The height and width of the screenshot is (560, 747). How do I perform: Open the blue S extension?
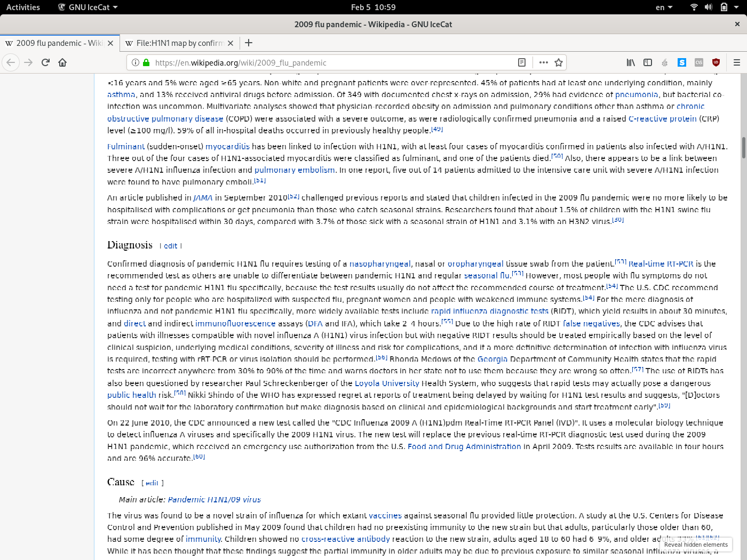[x=682, y=62]
